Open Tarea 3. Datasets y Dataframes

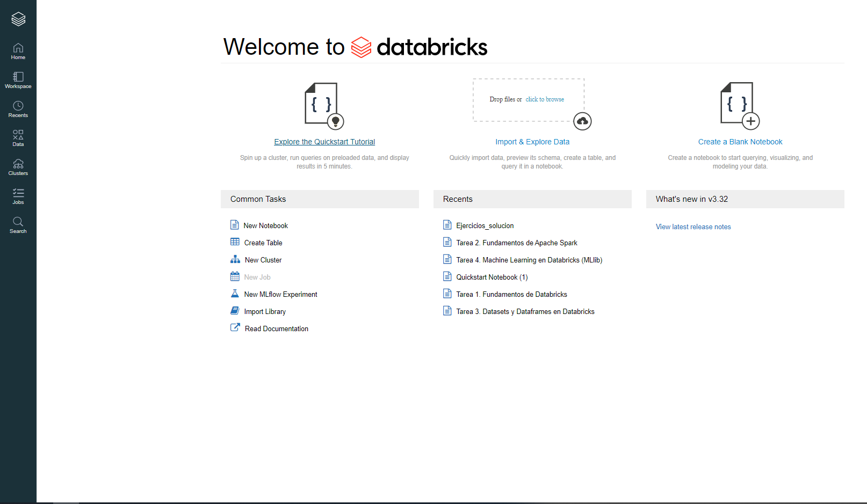tap(525, 312)
